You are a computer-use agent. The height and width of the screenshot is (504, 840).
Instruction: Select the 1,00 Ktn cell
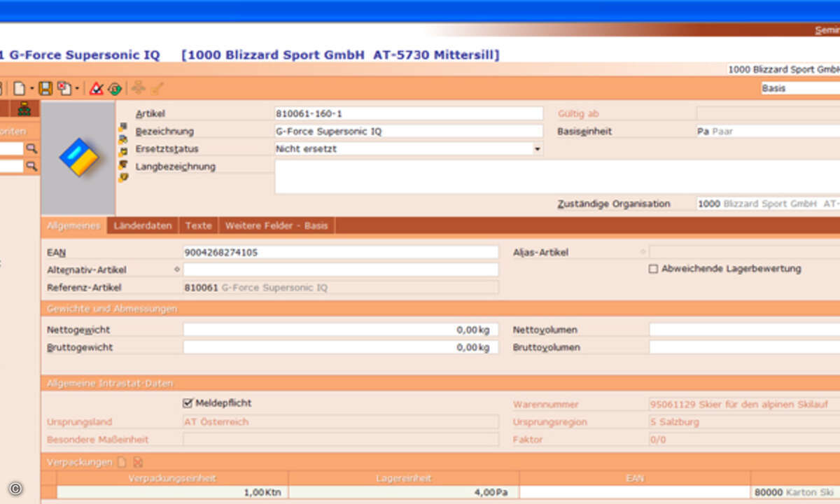coord(172,492)
